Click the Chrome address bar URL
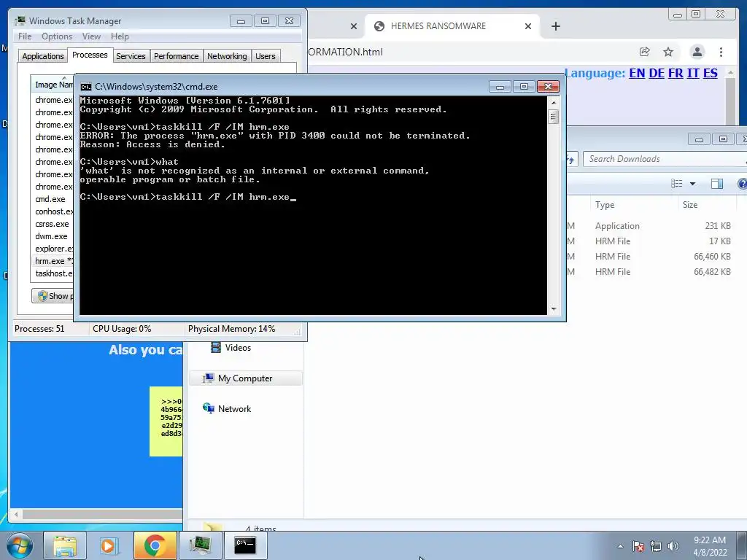The image size is (747, 560). tap(345, 52)
